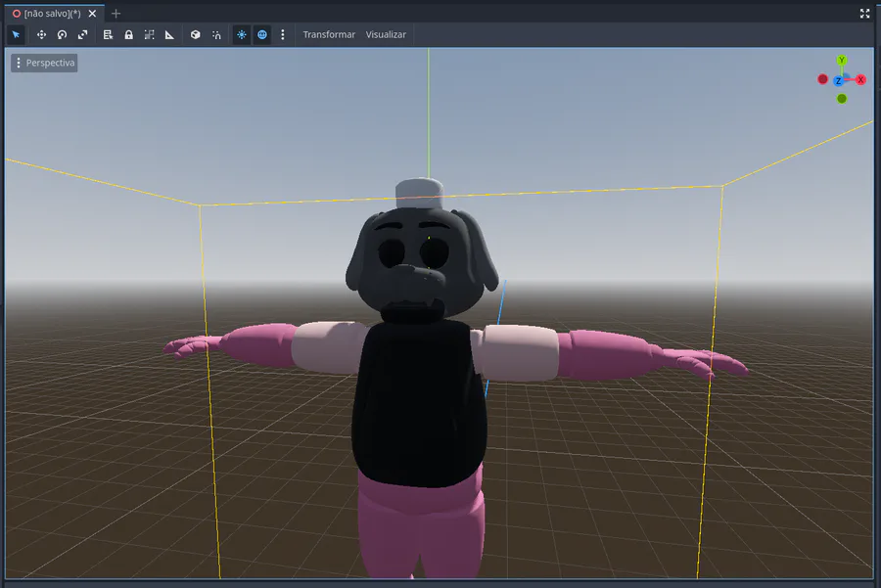Open the list-select nodes tool
The width and height of the screenshot is (881, 588).
pyautogui.click(x=108, y=35)
